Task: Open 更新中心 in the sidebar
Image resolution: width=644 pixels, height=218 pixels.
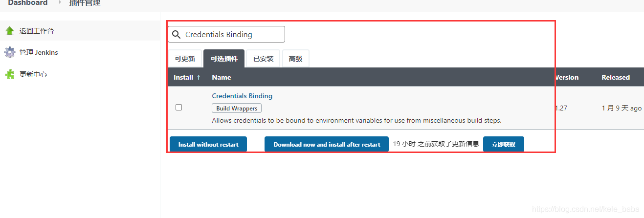Action: pyautogui.click(x=33, y=74)
